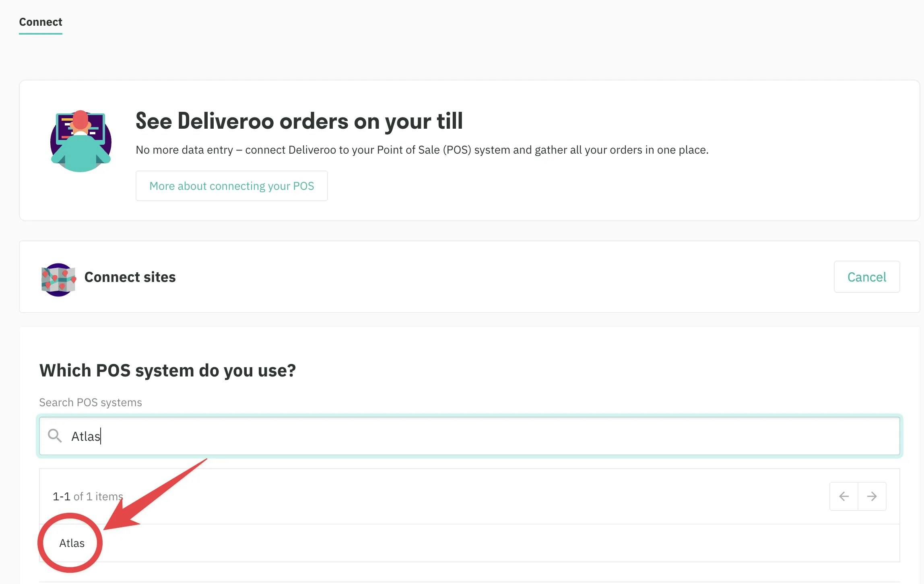Screen dimensions: 924x584
Task: Switch to the Connect tab
Action: 40,22
